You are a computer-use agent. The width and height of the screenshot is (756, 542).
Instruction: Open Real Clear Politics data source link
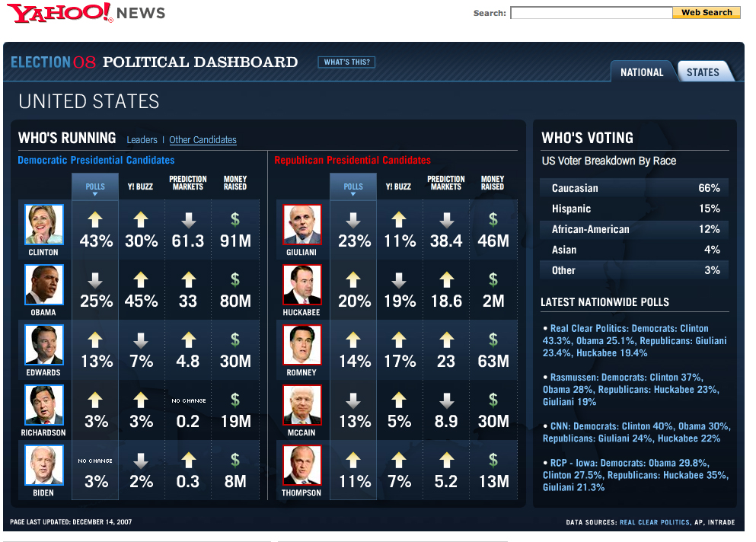tap(654, 522)
